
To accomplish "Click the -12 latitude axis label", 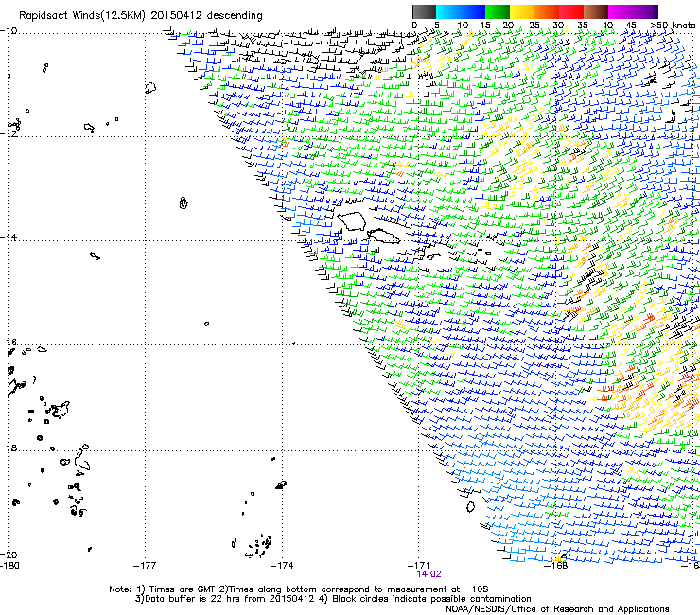I will [9, 133].
